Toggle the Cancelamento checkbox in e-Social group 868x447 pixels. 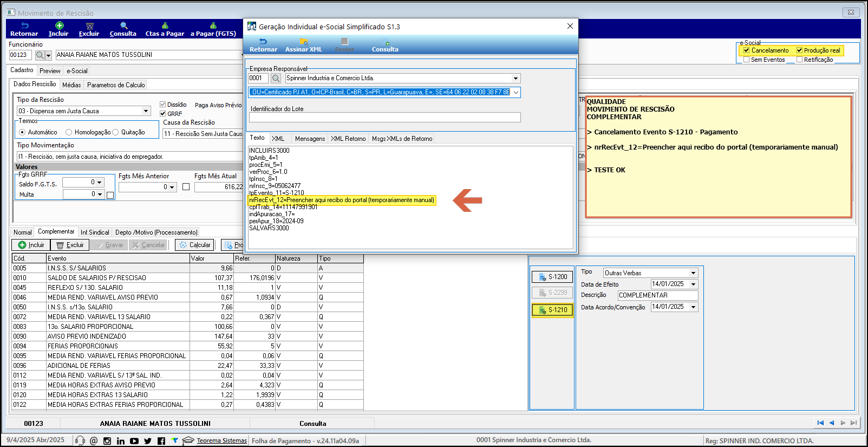746,50
